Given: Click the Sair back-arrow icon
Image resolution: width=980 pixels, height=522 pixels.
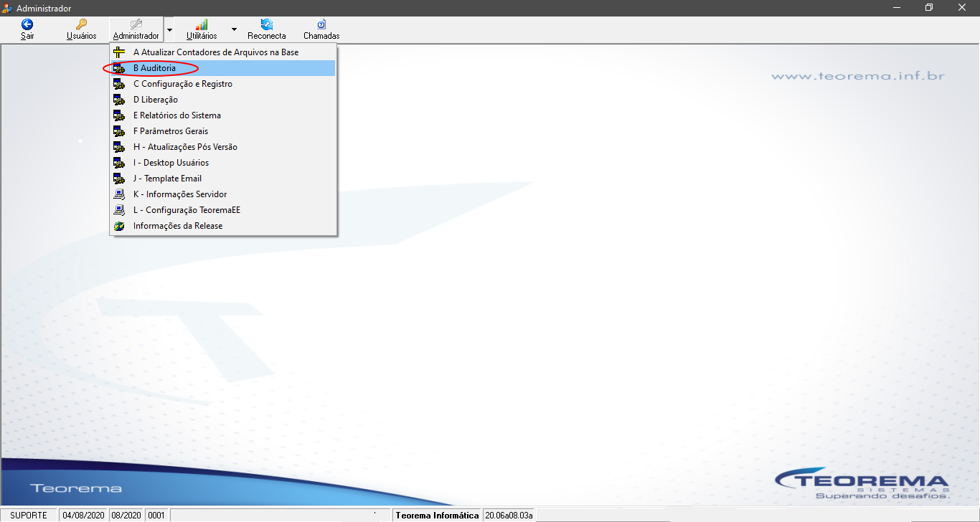Looking at the screenshot, I should click(27, 24).
